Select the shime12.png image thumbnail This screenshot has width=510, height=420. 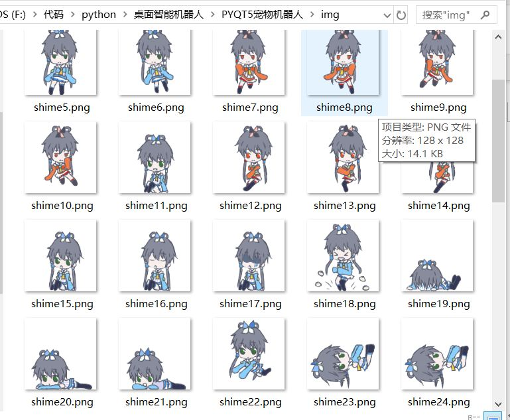(249, 157)
